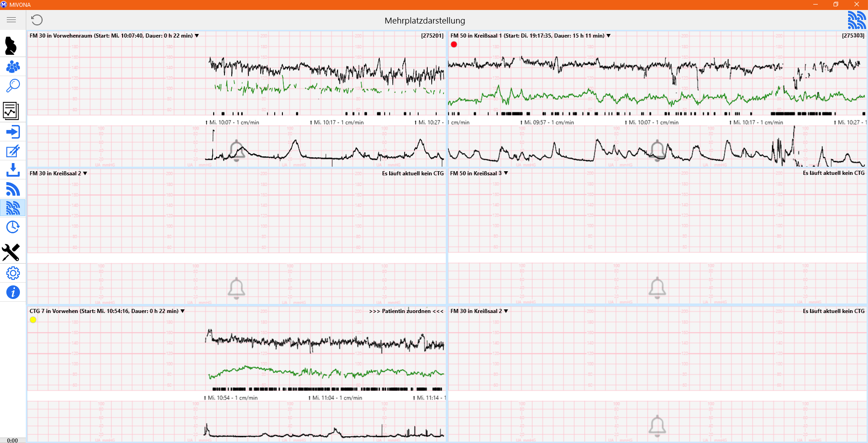This screenshot has width=868, height=443.
Task: Select the single signal live view icon
Action: click(x=13, y=189)
